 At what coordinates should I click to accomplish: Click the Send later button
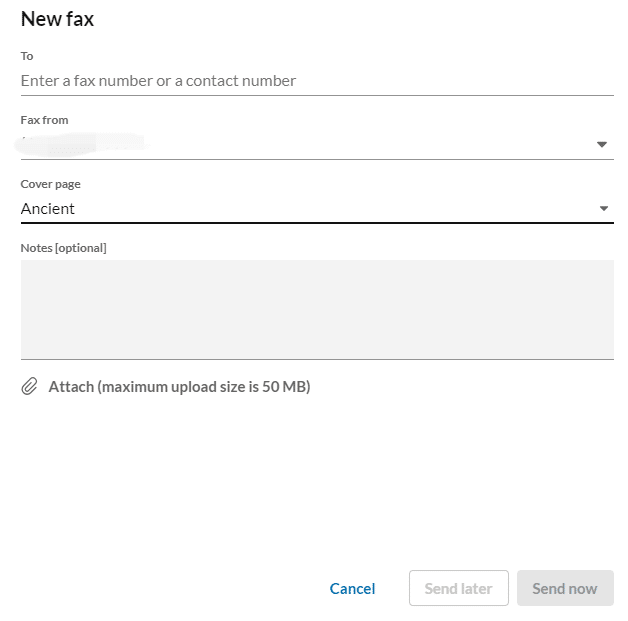click(459, 588)
